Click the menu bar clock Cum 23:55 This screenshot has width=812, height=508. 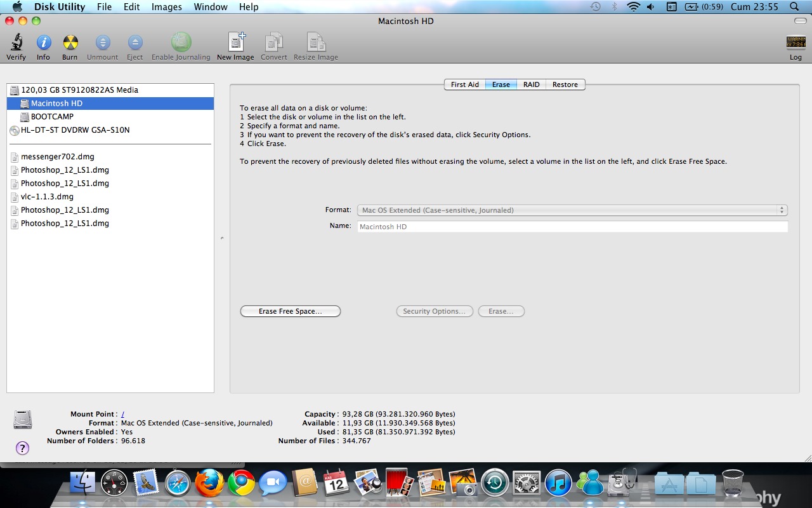[754, 7]
